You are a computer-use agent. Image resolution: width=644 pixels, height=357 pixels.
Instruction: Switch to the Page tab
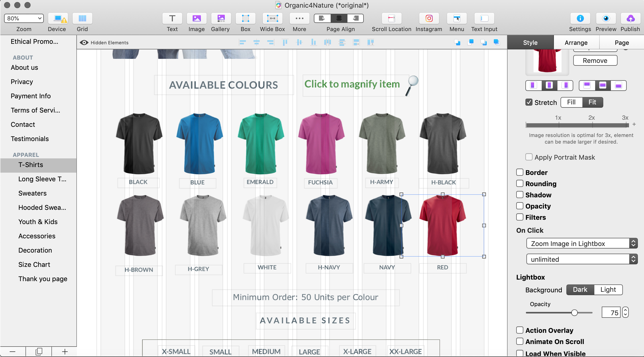tap(622, 43)
